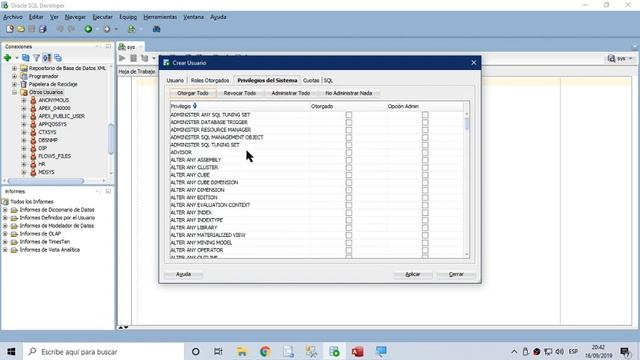Switch to the Usuario tab
Viewport: 640px width, 360px height.
pos(175,80)
